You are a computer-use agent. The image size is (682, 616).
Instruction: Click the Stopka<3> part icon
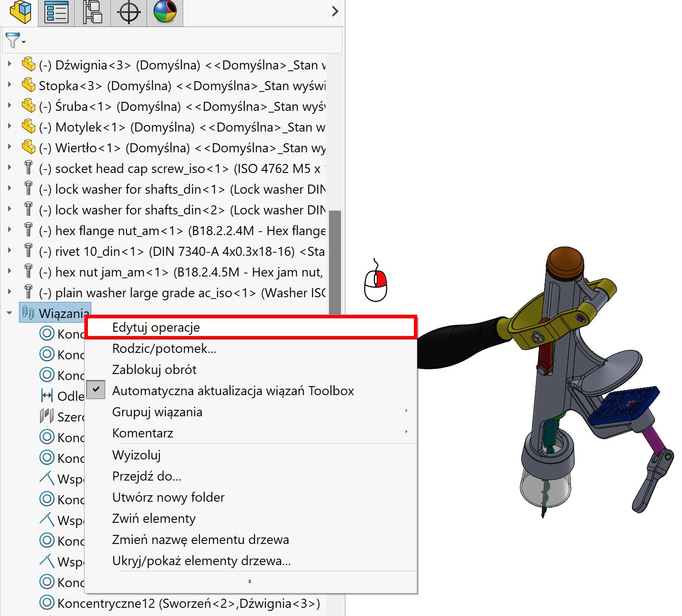point(28,85)
